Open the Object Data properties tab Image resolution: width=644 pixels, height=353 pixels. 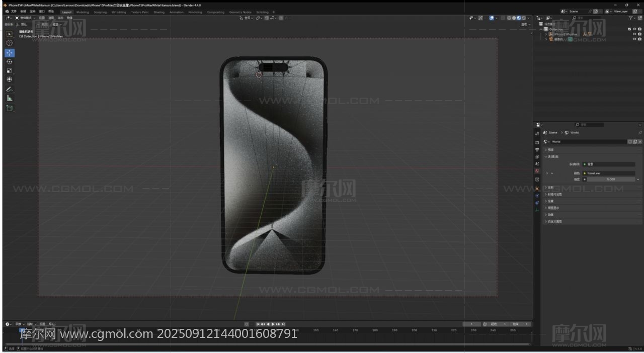(x=537, y=210)
